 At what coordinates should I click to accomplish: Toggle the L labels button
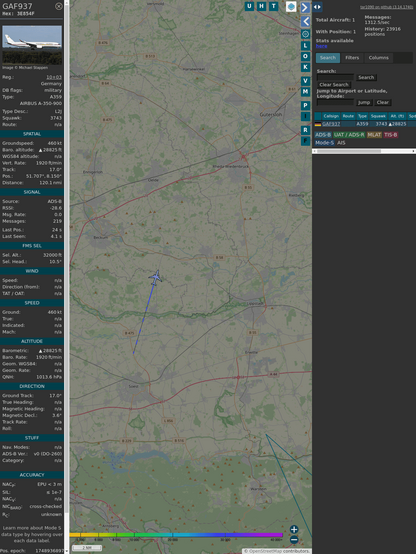[x=305, y=45]
